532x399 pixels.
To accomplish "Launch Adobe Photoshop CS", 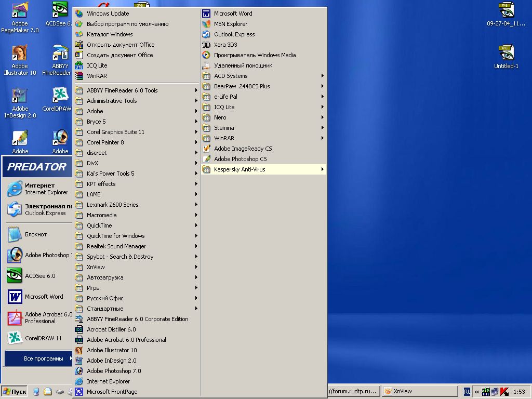I will pos(263,159).
